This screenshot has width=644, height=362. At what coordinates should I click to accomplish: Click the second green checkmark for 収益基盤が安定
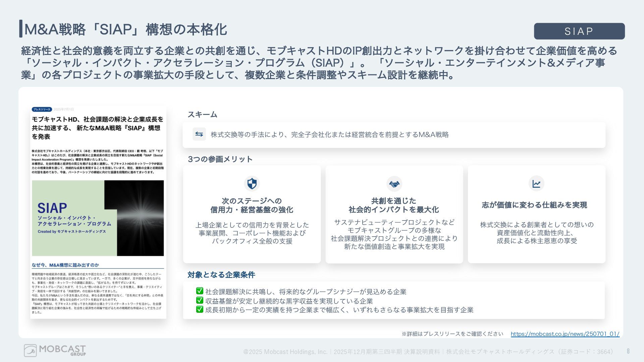click(x=200, y=300)
